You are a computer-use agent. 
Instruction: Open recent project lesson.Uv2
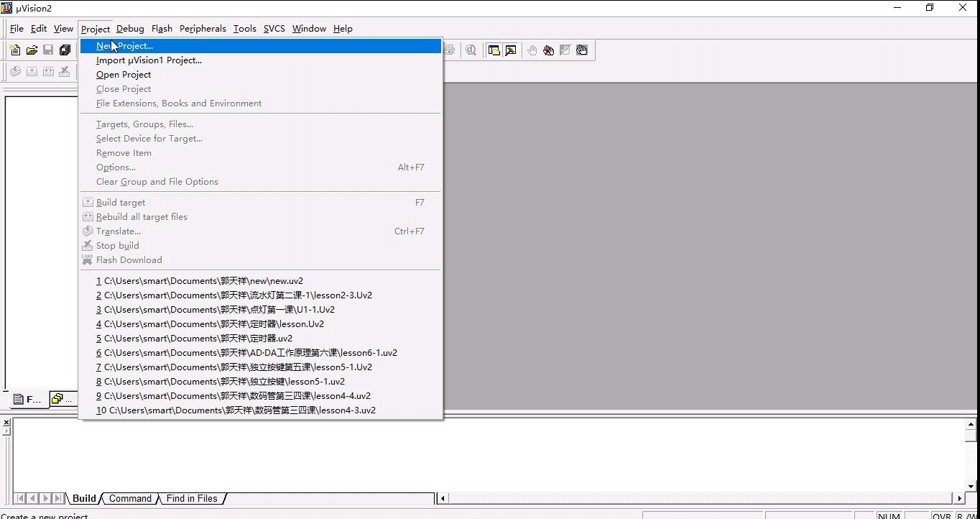pos(260,324)
